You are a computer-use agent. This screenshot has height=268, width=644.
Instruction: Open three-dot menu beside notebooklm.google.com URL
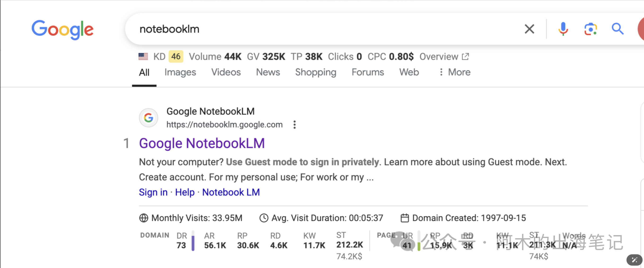pos(295,125)
